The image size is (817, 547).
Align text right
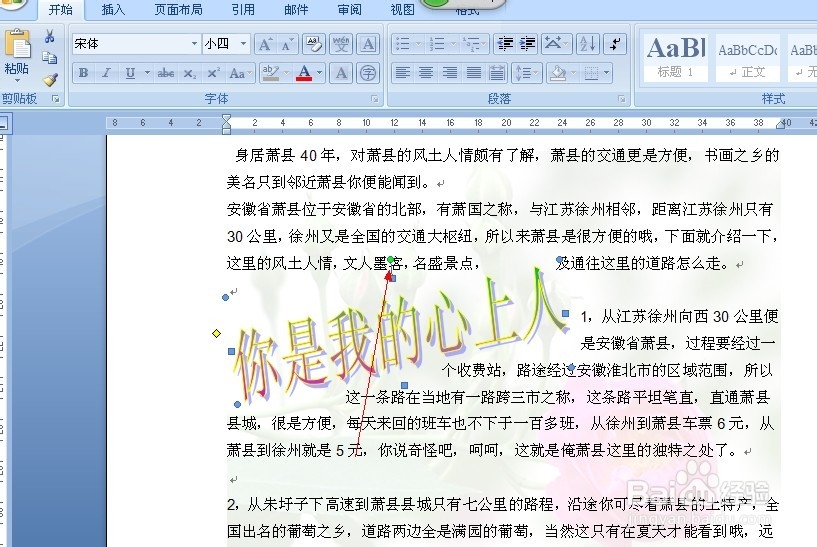pyautogui.click(x=449, y=73)
